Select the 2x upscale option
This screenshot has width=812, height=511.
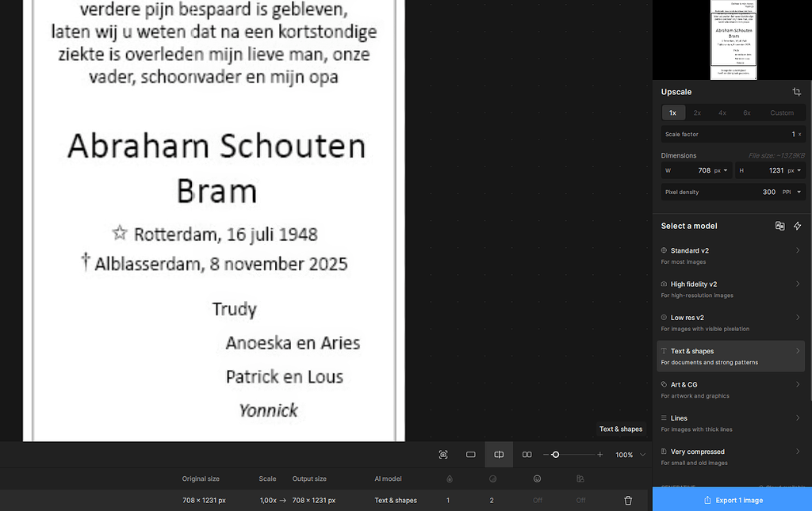697,112
